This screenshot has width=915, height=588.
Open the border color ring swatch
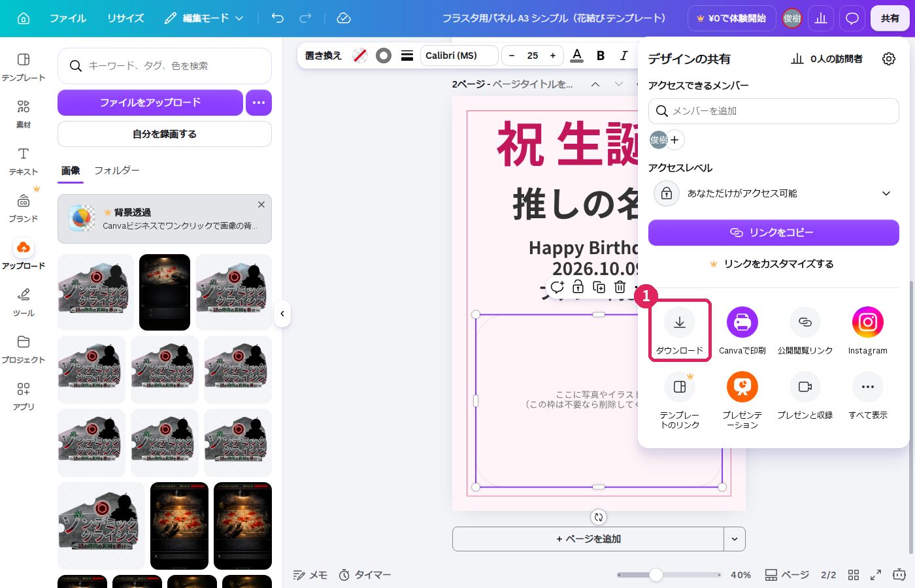[x=384, y=56]
